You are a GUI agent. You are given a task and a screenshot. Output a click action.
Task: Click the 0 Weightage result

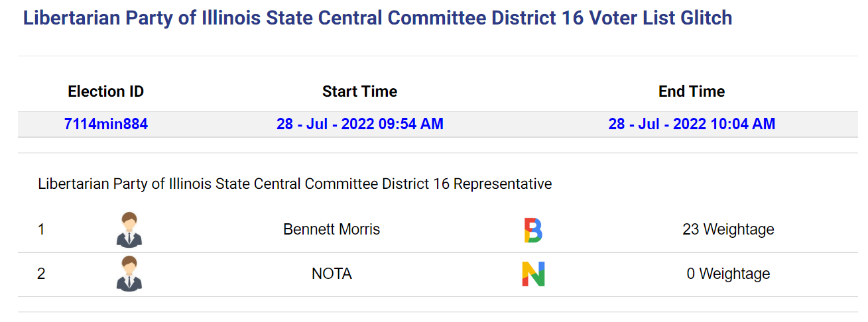point(728,274)
